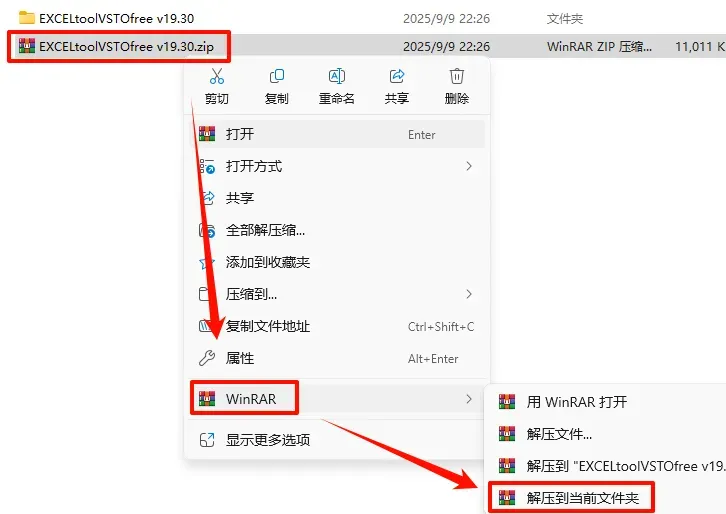This screenshot has width=726, height=514.
Task: Click the Share icon in top row
Action: tap(397, 76)
